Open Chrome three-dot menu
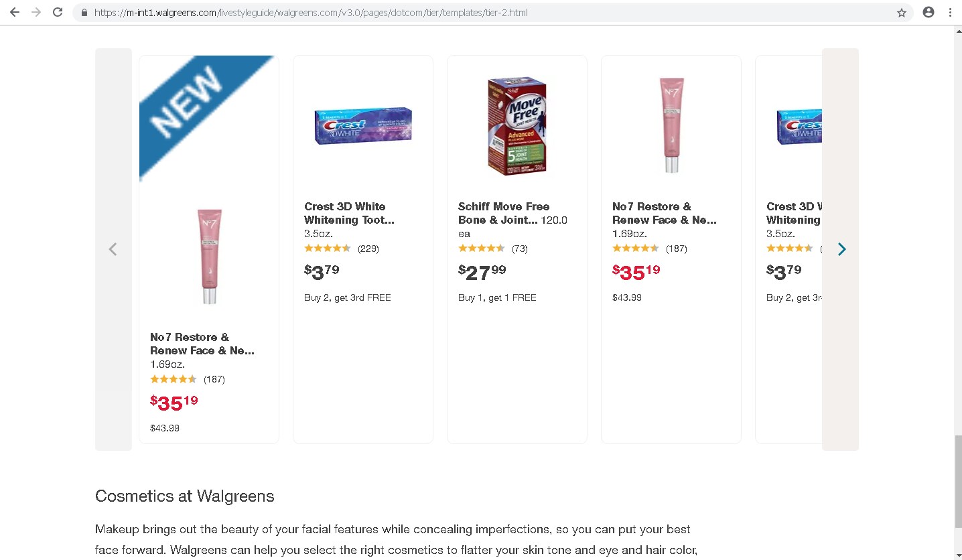This screenshot has height=560, width=962. coord(950,12)
